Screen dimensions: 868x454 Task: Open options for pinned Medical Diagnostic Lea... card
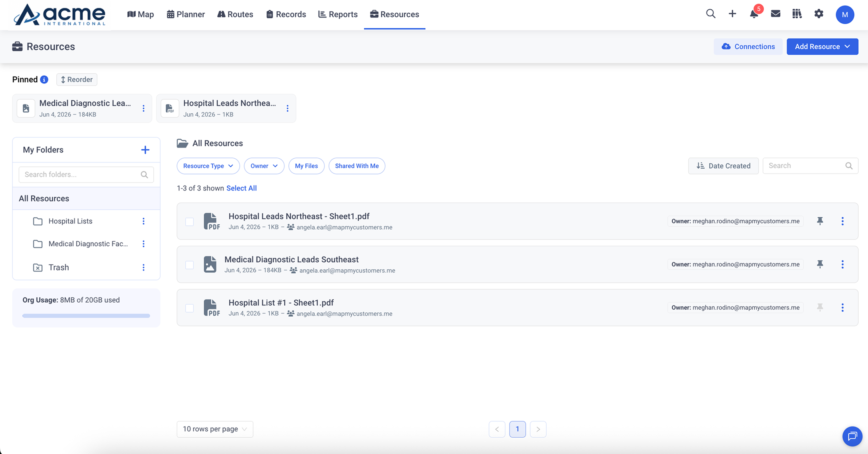click(x=144, y=108)
